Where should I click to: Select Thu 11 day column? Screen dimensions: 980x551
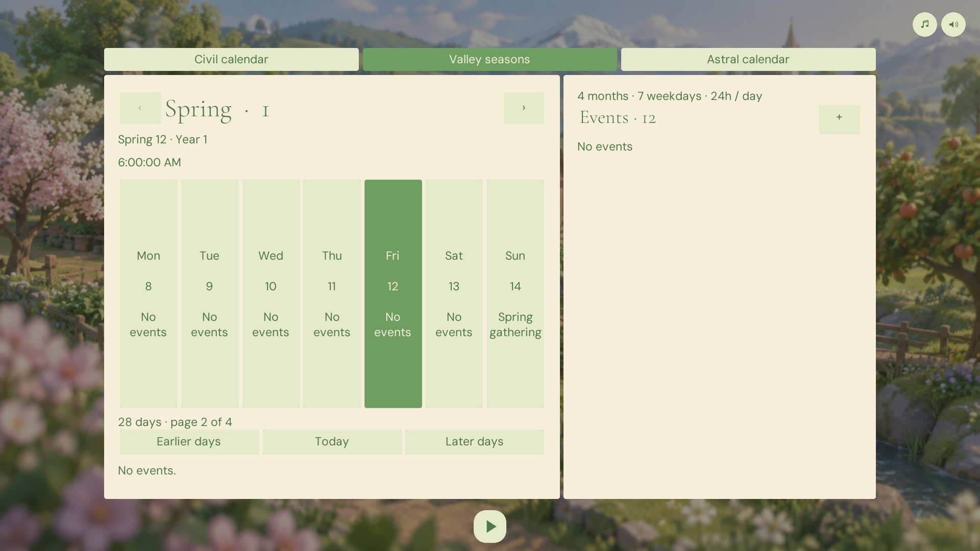click(x=332, y=293)
